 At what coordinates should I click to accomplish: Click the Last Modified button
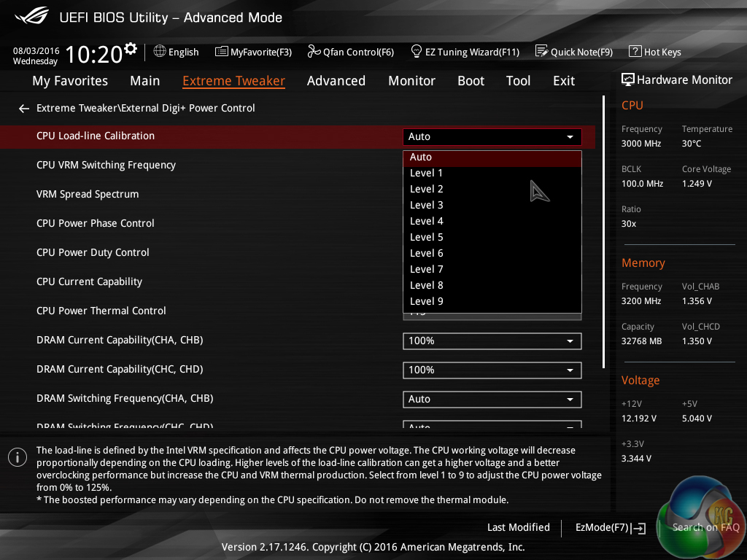click(x=519, y=528)
